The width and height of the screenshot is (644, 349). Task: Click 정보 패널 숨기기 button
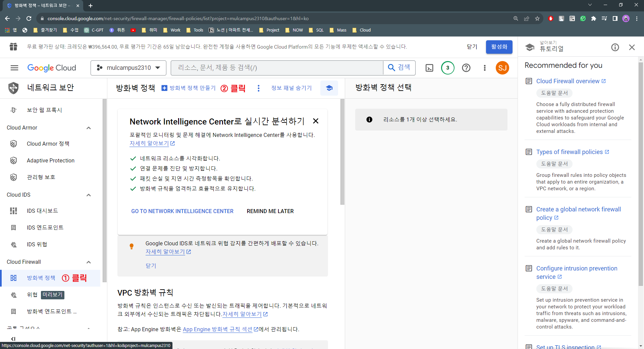(291, 88)
